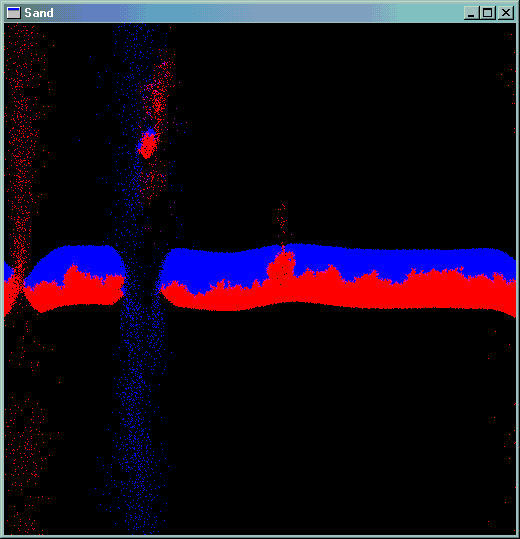
Task: Close the Sand window
Action: (506, 13)
